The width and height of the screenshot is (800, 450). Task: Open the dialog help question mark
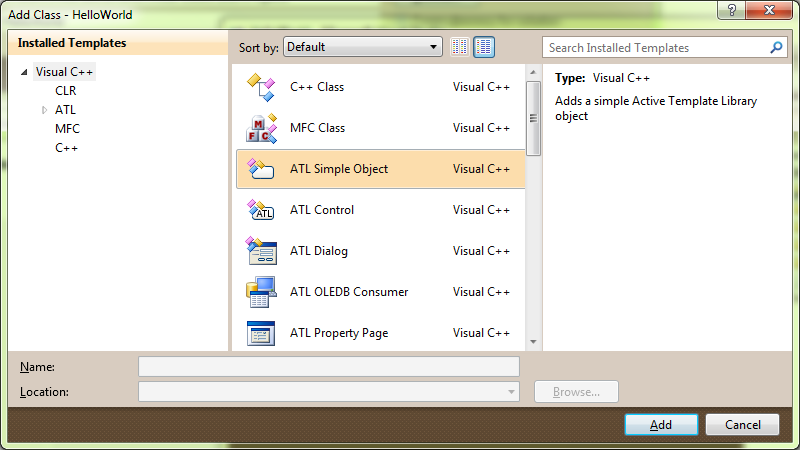pyautogui.click(x=732, y=10)
